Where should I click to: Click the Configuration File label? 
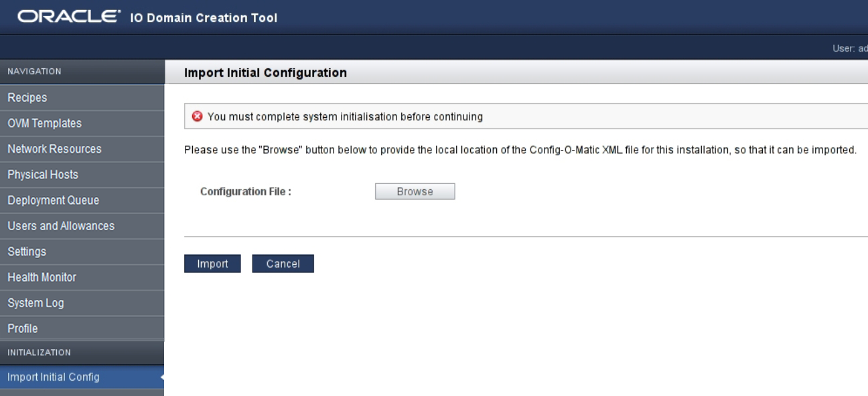[246, 191]
